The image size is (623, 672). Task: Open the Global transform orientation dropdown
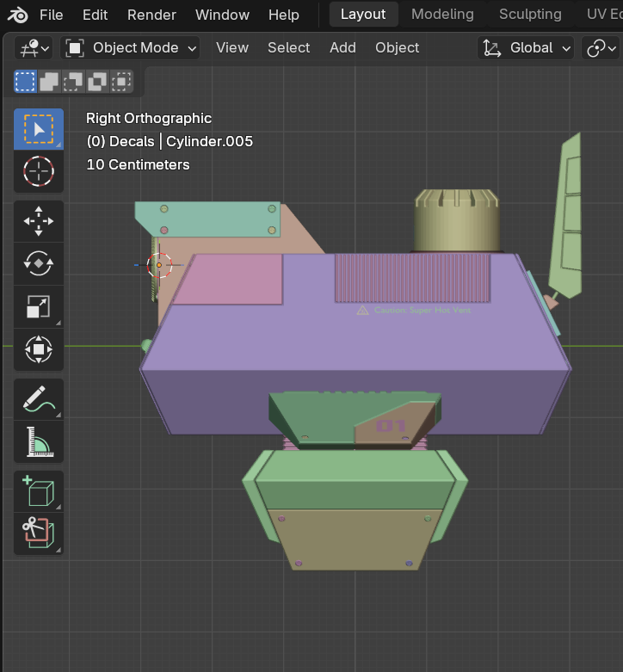point(526,47)
